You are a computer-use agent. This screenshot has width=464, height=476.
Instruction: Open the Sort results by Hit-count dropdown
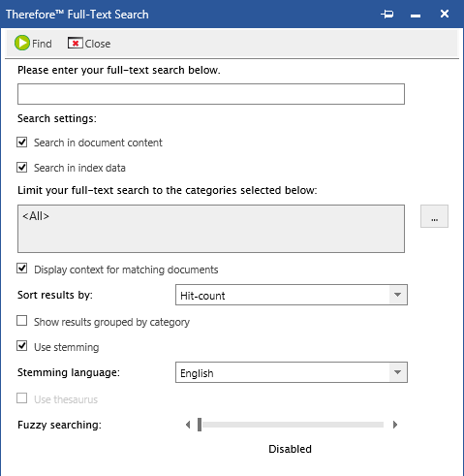point(292,295)
